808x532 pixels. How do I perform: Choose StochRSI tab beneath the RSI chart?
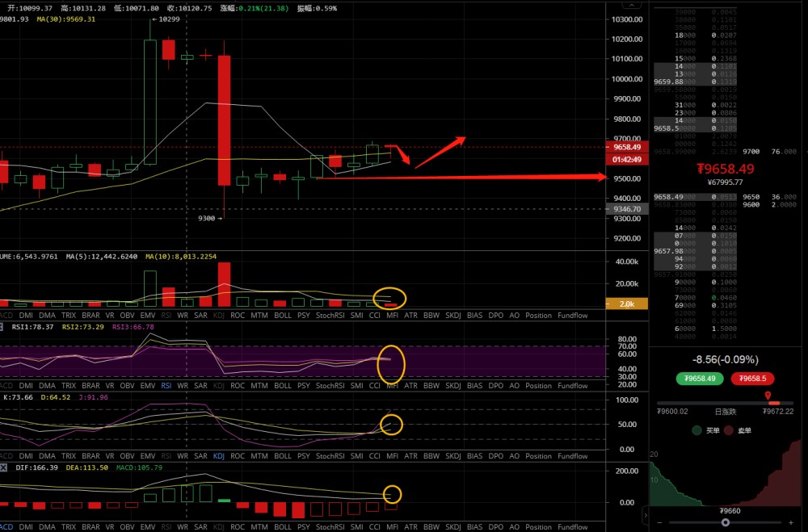330,386
